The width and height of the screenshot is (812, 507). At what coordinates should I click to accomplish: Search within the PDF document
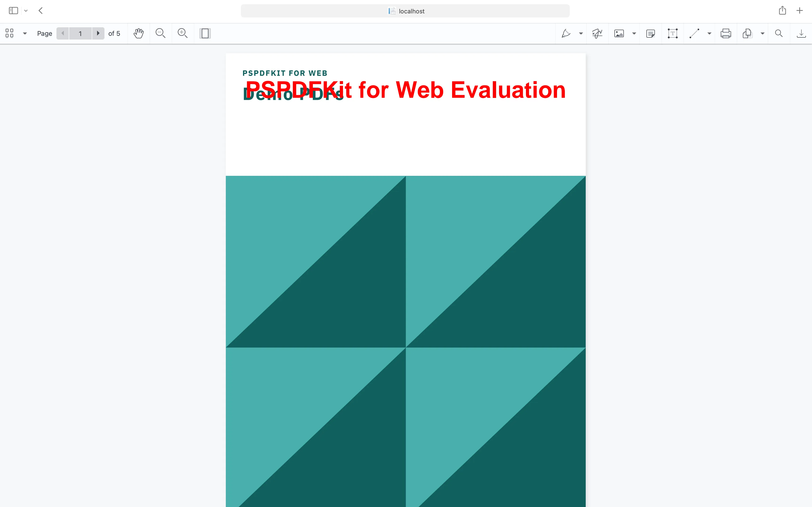(779, 33)
